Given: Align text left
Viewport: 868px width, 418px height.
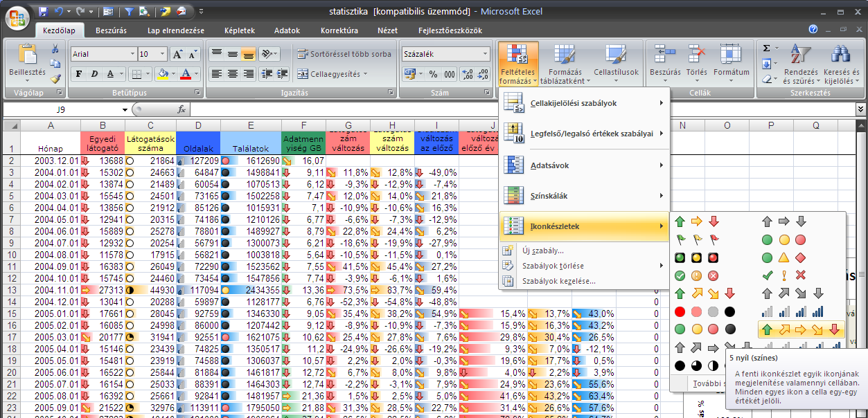Looking at the screenshot, I should (x=217, y=74).
